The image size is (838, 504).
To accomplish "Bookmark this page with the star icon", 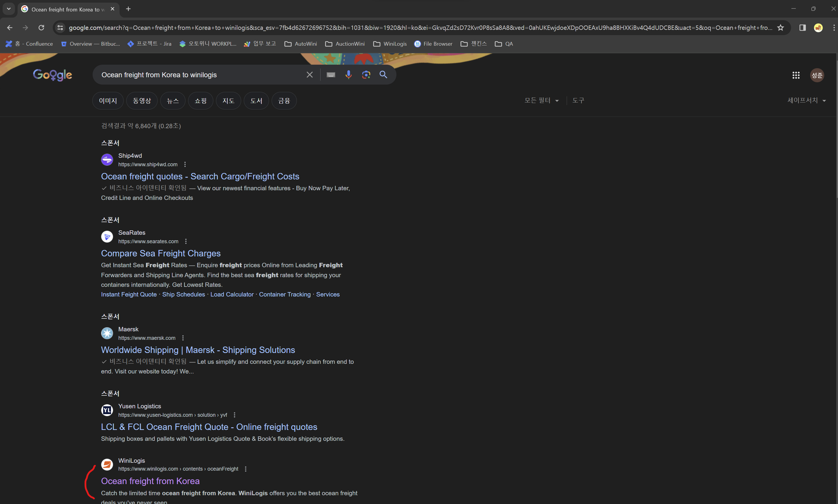I will (780, 28).
